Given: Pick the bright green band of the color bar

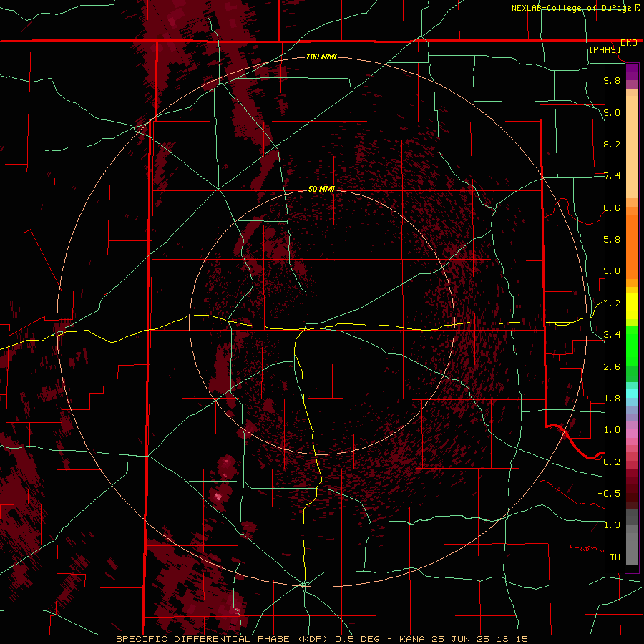Looking at the screenshot, I should [x=632, y=345].
